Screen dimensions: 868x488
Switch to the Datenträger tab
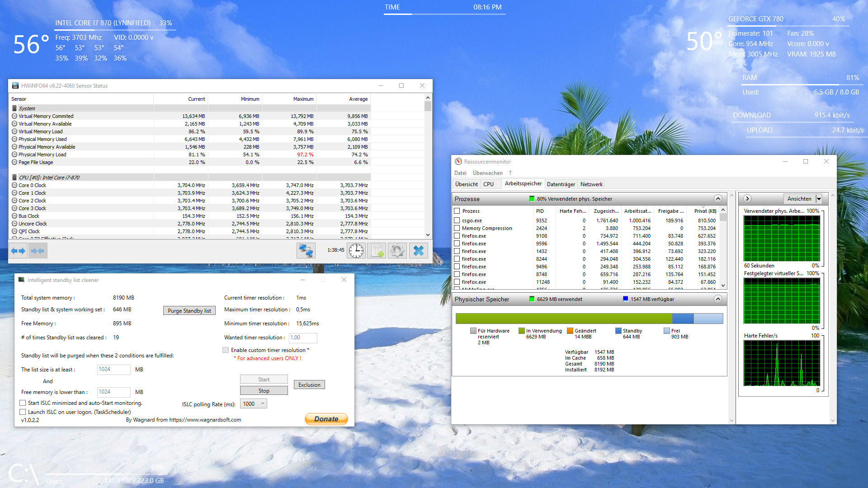point(561,184)
